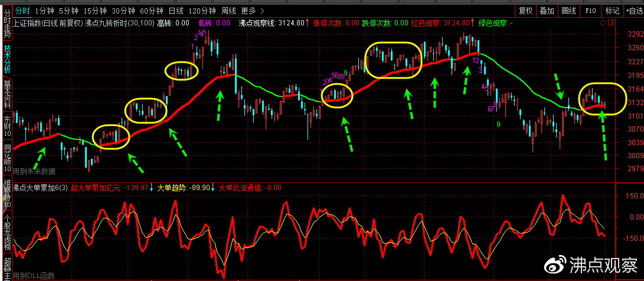Click the red diamond icon above price axis

(603, 22)
